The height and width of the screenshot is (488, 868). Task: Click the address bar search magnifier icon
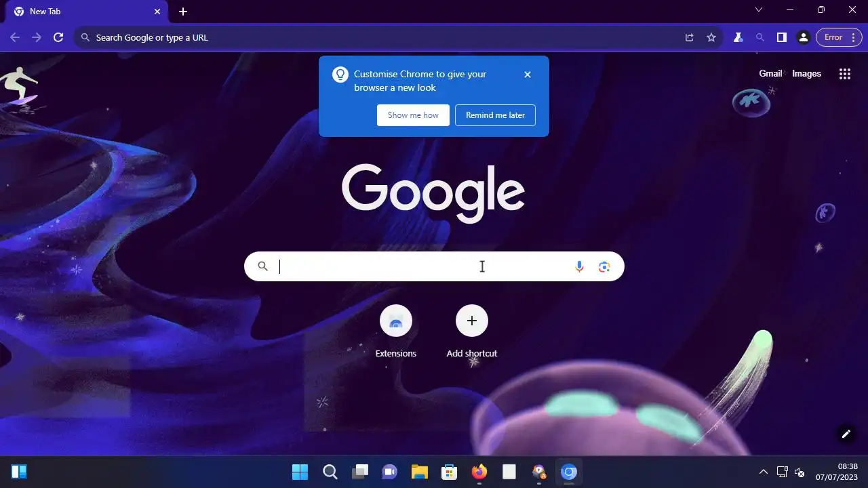85,37
